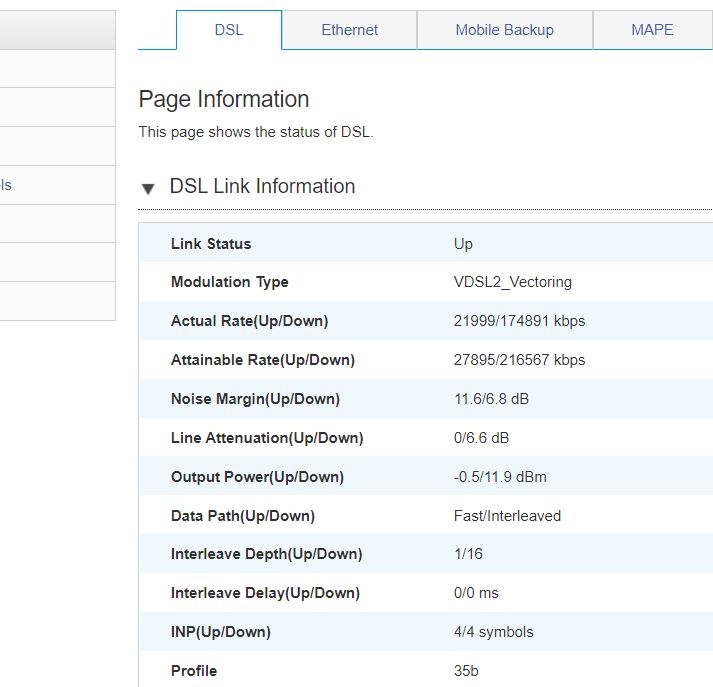Click the Output Power value -0.5/11.9 dBm
Viewport: 713px width, 687px height.
500,477
